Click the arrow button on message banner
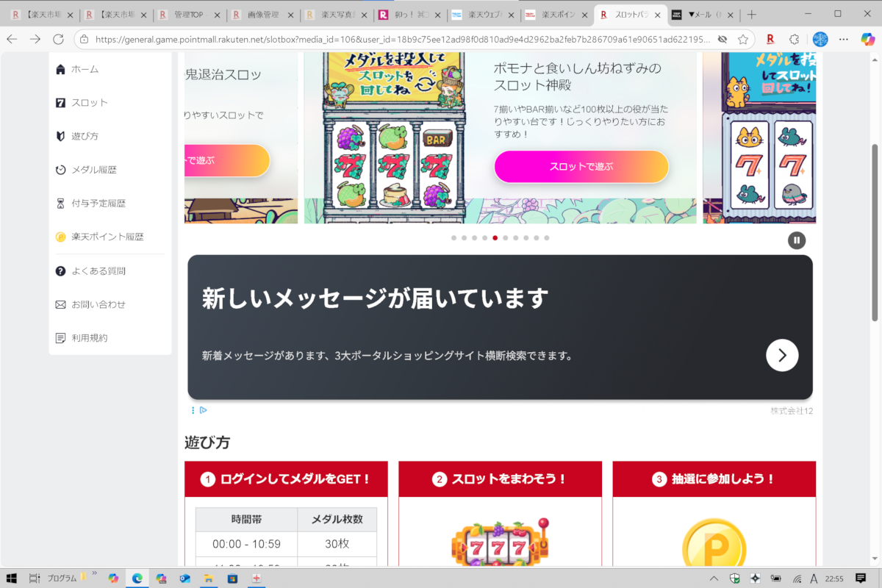Image resolution: width=882 pixels, height=588 pixels. pyautogui.click(x=782, y=356)
